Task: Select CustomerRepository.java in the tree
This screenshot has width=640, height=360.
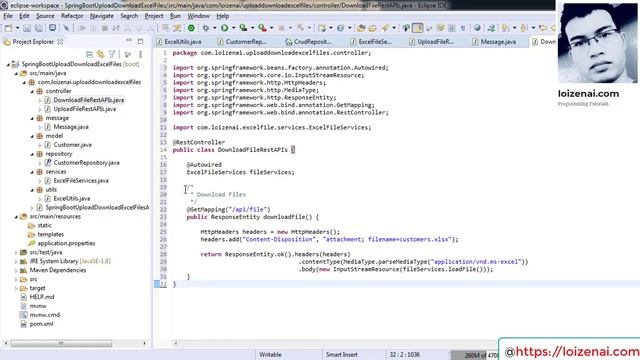Action: (86, 163)
